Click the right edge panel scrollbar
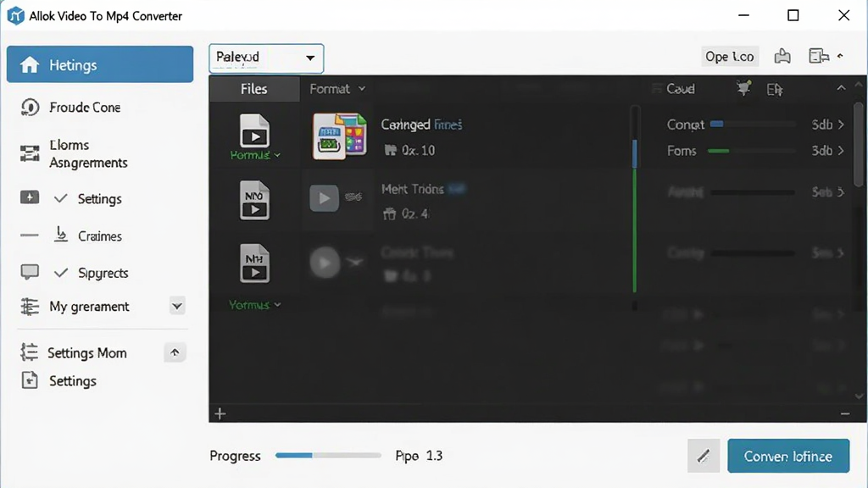Screen dimensions: 868x488 [x=858, y=144]
